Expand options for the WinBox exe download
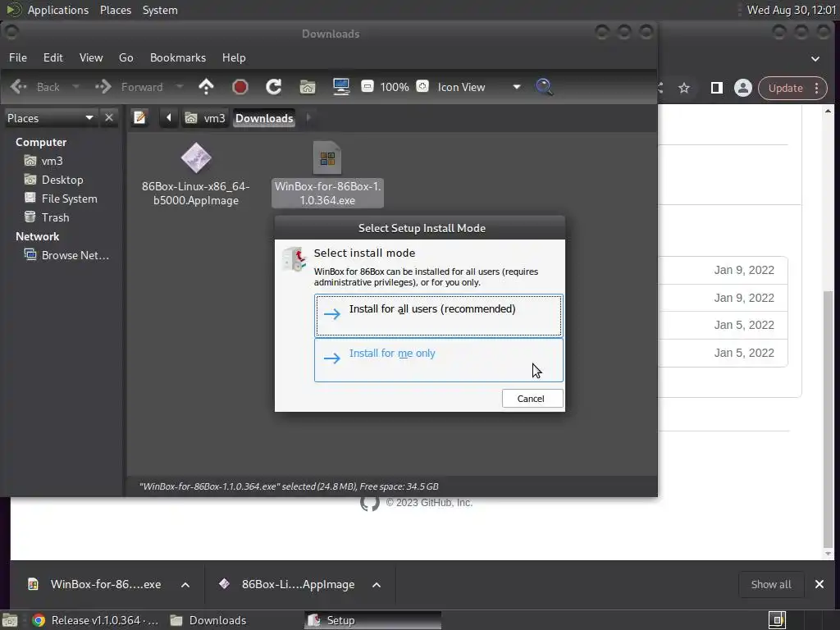840x630 pixels. (x=185, y=585)
